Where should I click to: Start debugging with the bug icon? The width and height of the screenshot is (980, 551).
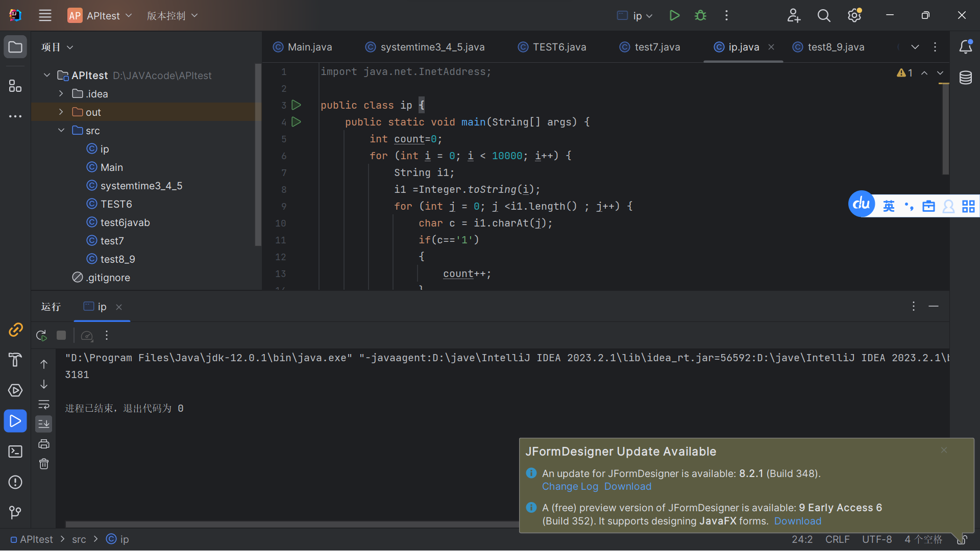(700, 16)
